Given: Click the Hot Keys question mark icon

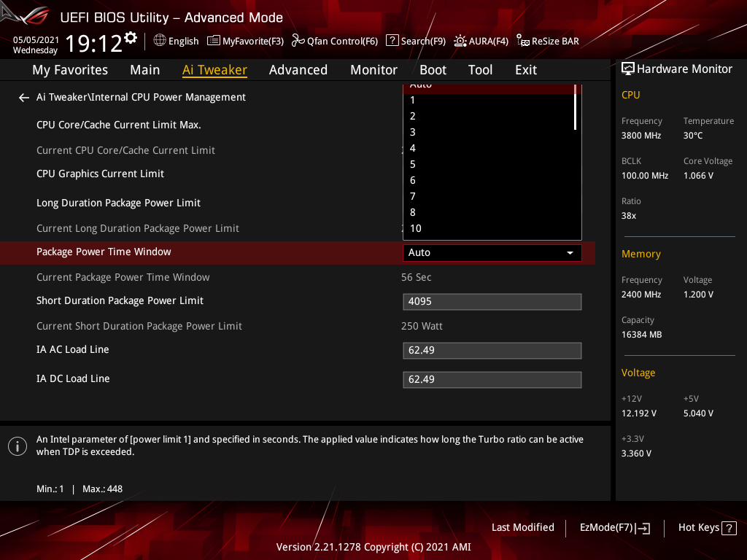Looking at the screenshot, I should (x=729, y=528).
